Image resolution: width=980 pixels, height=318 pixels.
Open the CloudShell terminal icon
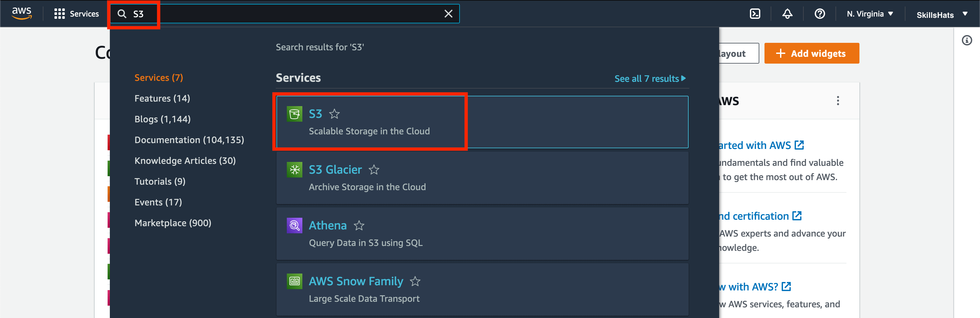pyautogui.click(x=755, y=14)
